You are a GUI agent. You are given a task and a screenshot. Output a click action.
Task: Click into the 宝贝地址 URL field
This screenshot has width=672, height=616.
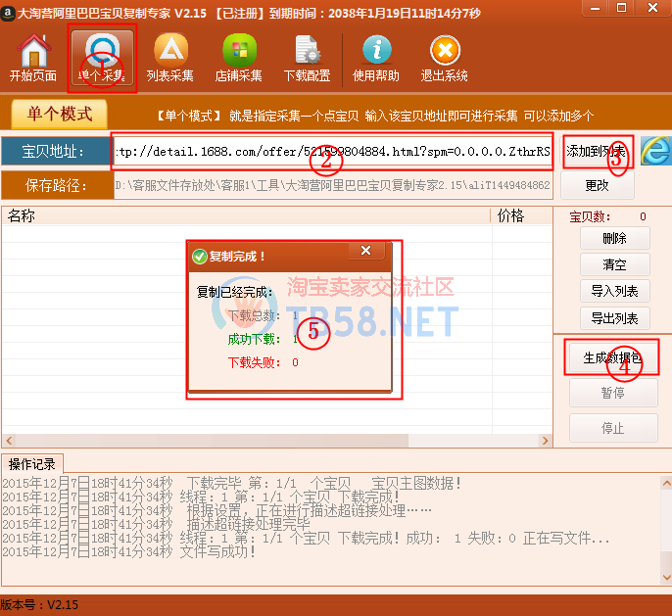[x=333, y=151]
